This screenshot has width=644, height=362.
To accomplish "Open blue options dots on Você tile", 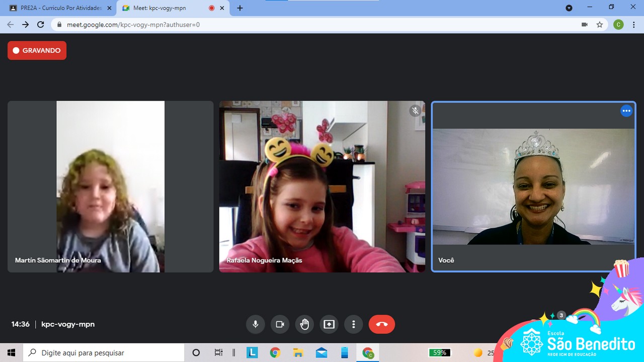I will [626, 111].
